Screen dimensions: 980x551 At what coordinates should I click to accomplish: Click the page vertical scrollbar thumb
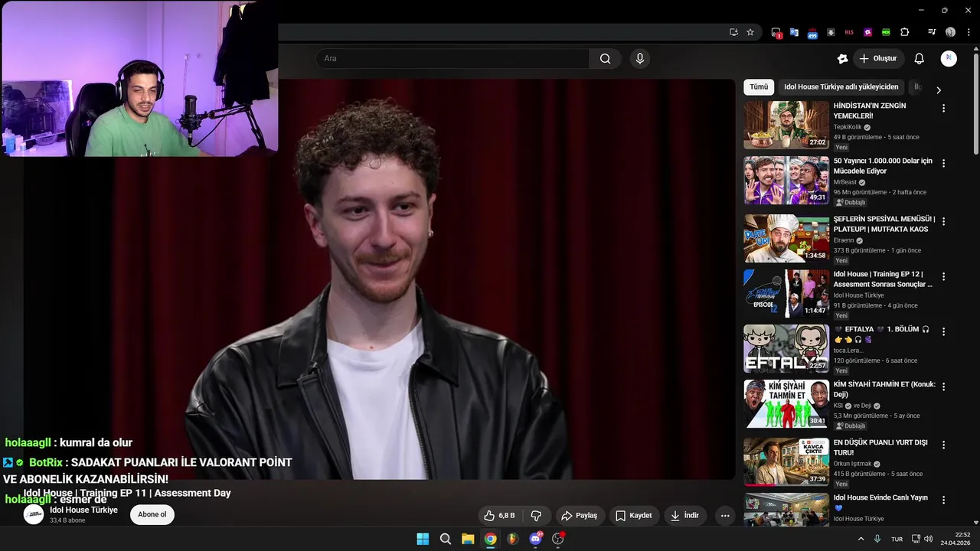[976, 103]
